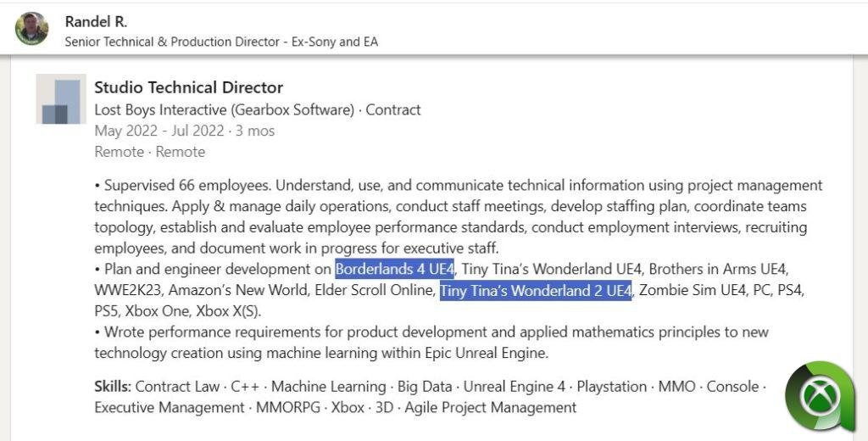This screenshot has height=441, width=868.
Task: Open the Randel R. profile name
Action: 96,21
